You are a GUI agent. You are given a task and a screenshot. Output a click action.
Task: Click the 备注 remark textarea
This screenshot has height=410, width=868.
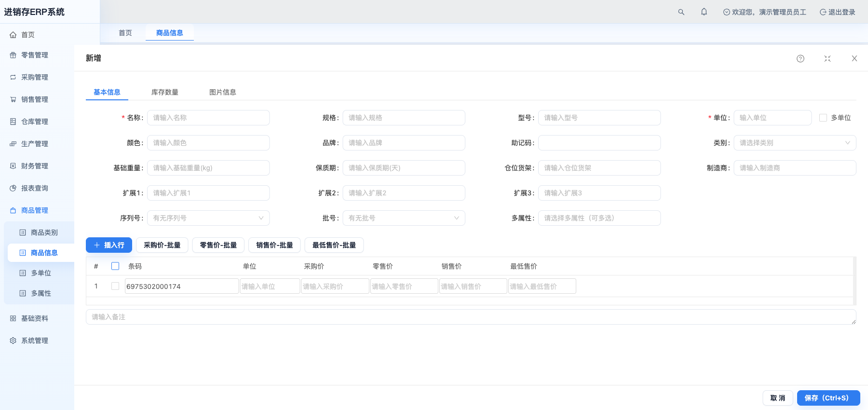tap(471, 317)
